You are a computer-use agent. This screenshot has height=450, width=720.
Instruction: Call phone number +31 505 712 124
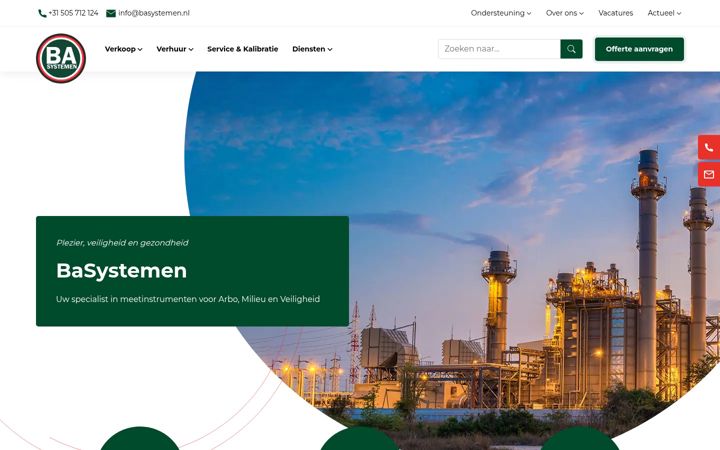pyautogui.click(x=73, y=13)
